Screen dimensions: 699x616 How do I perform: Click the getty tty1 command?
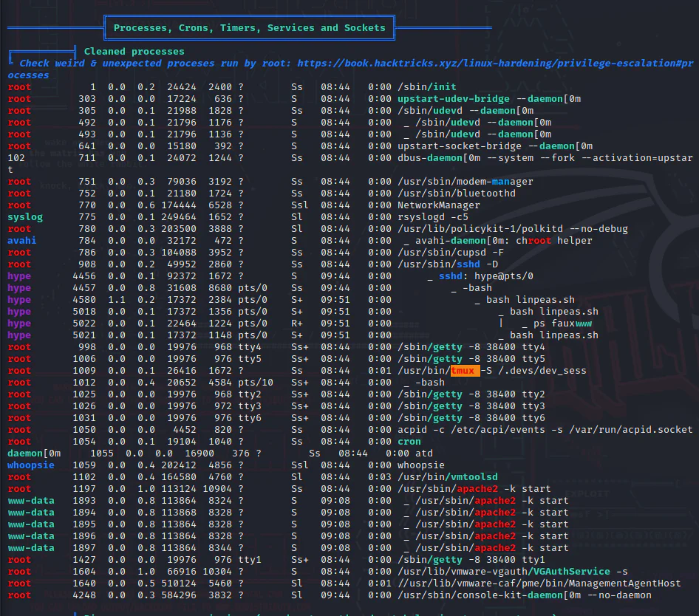click(x=471, y=560)
